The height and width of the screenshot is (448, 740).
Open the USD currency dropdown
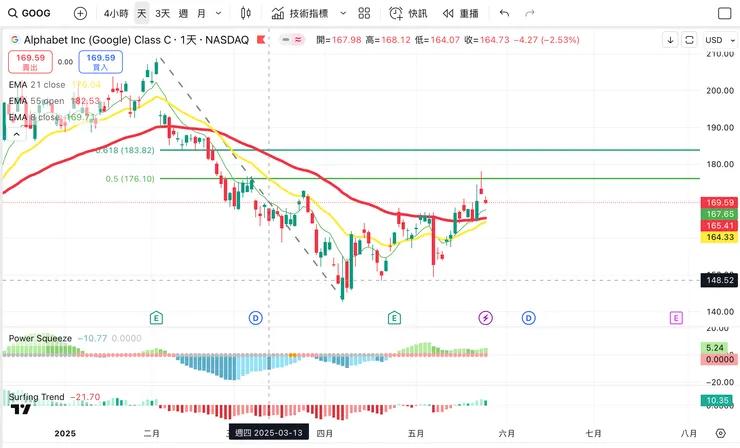point(720,40)
